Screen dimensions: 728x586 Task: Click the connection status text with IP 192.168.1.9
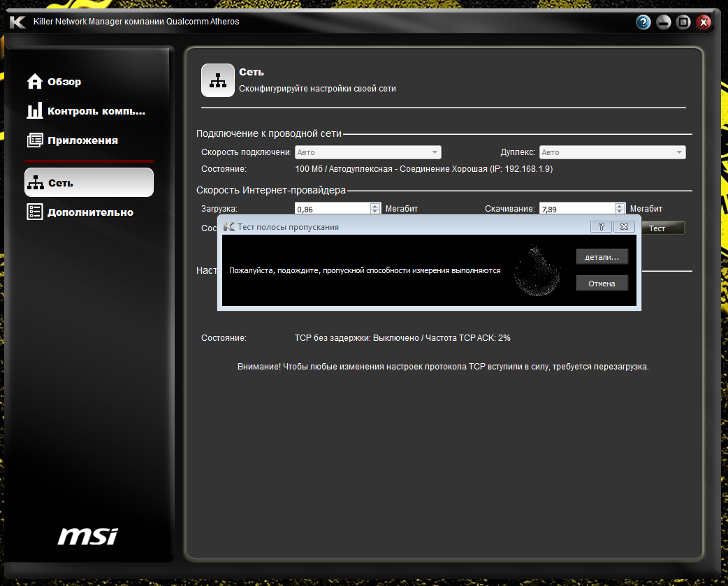click(x=424, y=169)
